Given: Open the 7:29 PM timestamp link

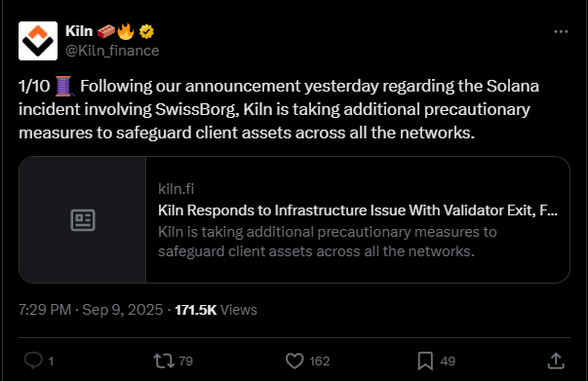Looking at the screenshot, I should coord(45,310).
